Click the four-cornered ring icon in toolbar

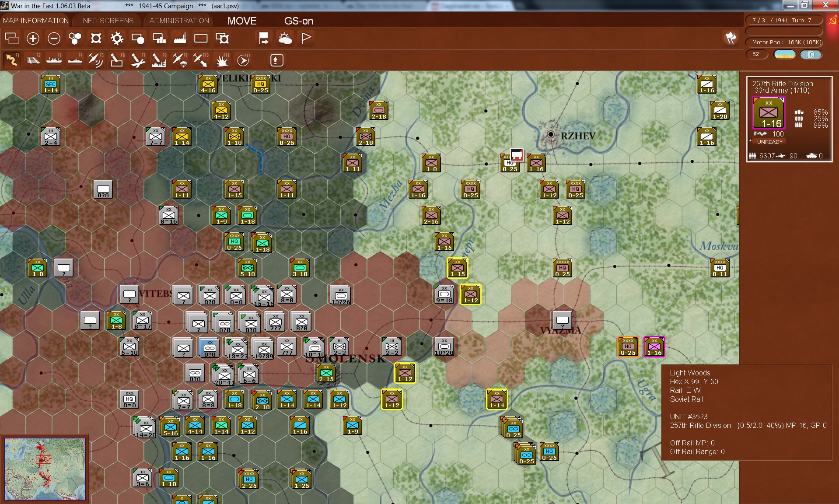coord(96,38)
